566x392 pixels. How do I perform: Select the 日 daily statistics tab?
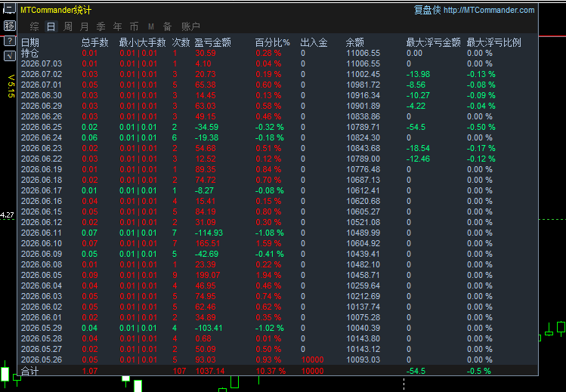click(51, 26)
